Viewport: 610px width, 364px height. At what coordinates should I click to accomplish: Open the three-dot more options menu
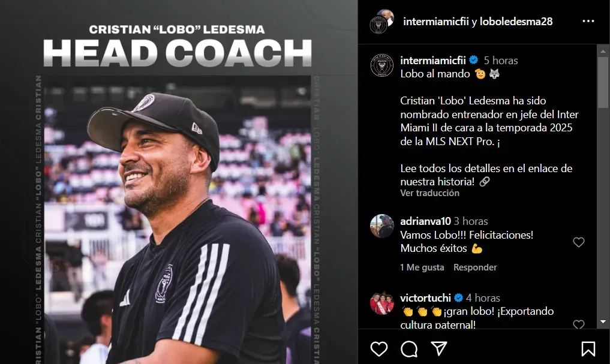click(588, 21)
